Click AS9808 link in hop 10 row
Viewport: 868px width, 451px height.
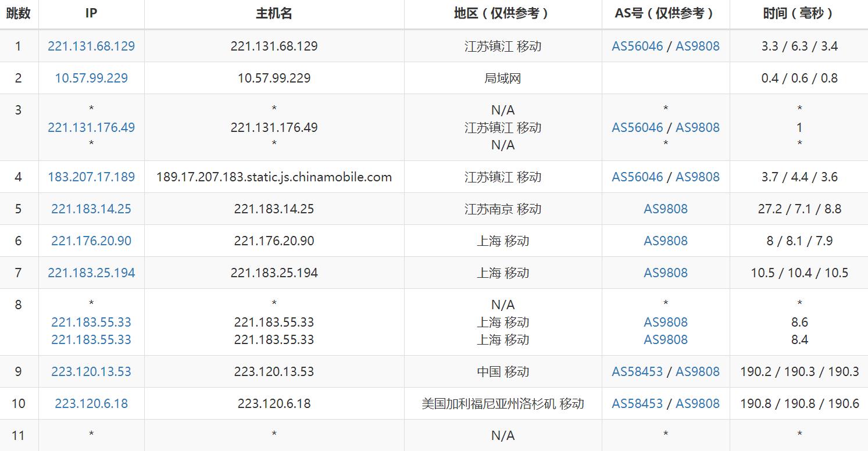point(698,403)
